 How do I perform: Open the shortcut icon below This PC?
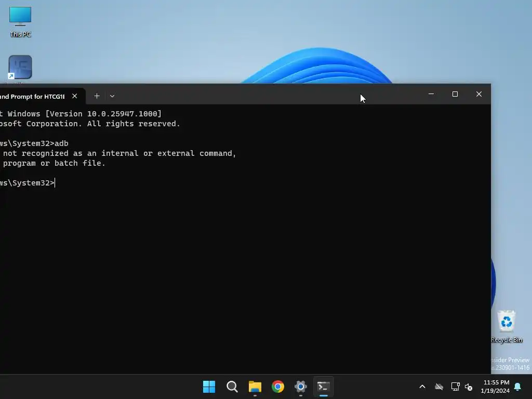[20, 68]
